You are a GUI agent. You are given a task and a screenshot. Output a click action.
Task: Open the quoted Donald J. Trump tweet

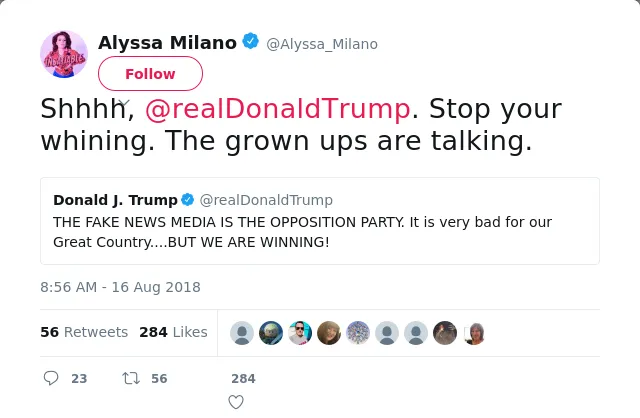[320, 221]
